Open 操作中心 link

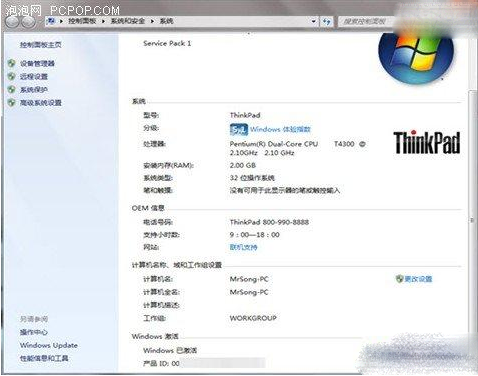tap(34, 332)
